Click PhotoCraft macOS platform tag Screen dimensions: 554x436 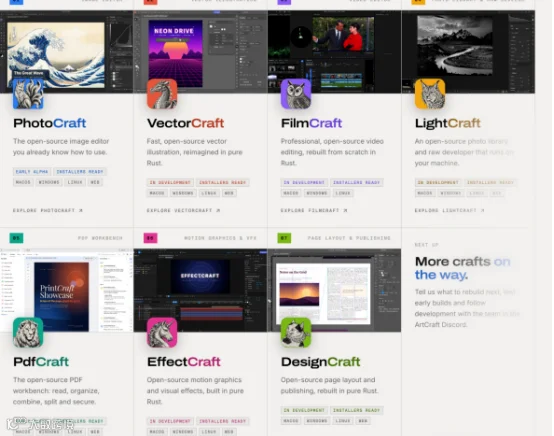point(23,182)
